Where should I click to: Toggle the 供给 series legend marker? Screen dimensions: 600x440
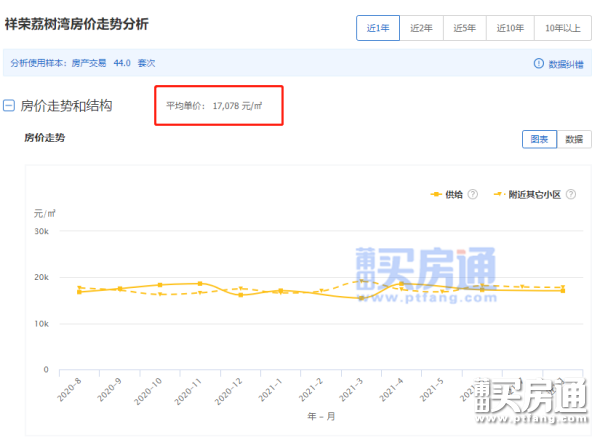pyautogui.click(x=436, y=194)
